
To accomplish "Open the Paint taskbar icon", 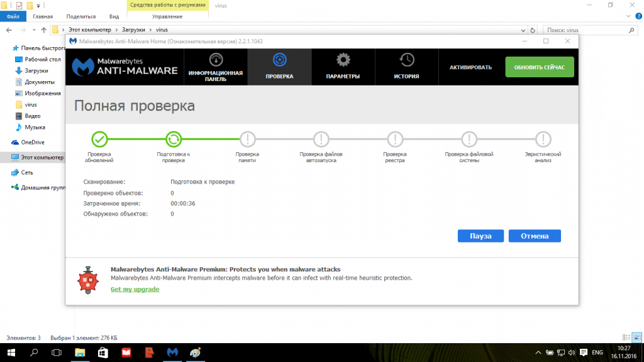I will (196, 353).
